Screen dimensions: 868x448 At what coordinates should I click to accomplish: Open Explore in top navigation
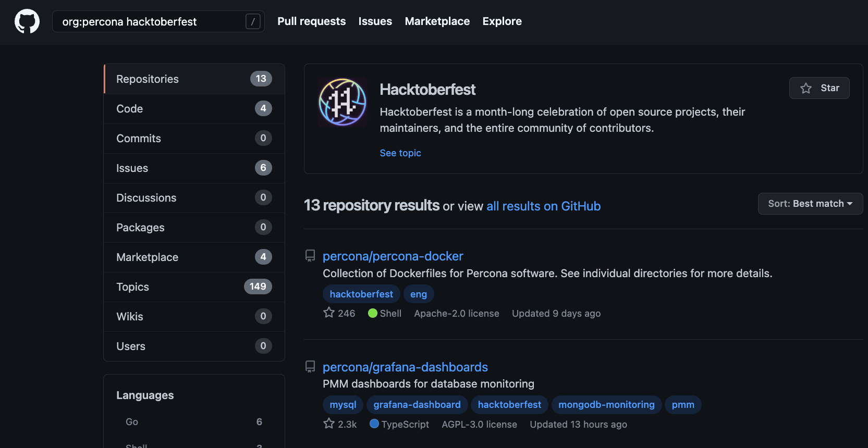pyautogui.click(x=502, y=21)
